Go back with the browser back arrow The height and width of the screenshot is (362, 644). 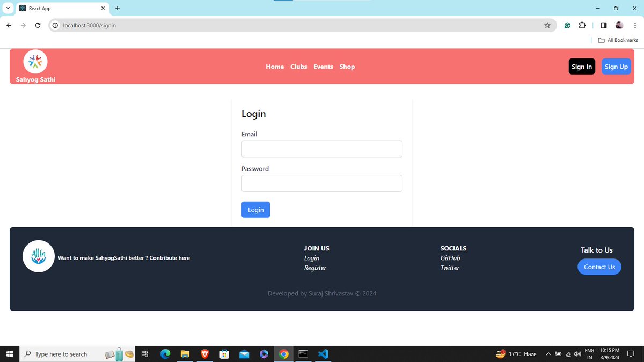(x=9, y=25)
